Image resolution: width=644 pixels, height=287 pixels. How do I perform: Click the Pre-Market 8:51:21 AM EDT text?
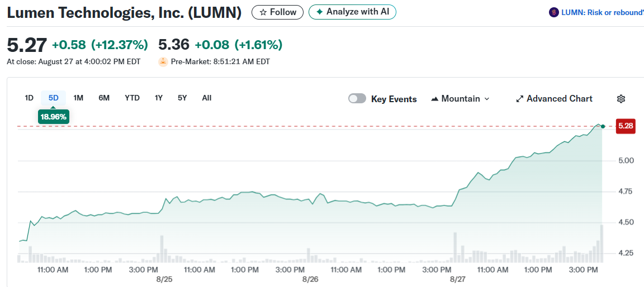click(221, 62)
